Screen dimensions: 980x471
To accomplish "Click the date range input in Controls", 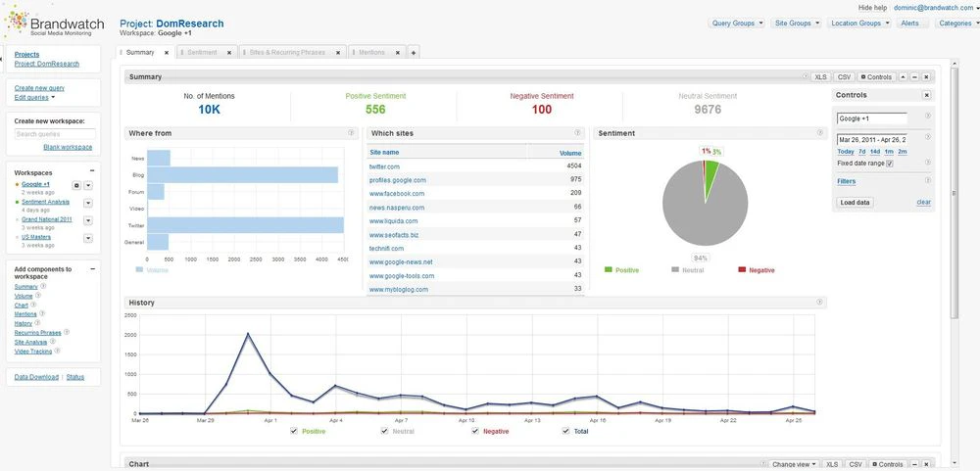I will click(x=872, y=139).
